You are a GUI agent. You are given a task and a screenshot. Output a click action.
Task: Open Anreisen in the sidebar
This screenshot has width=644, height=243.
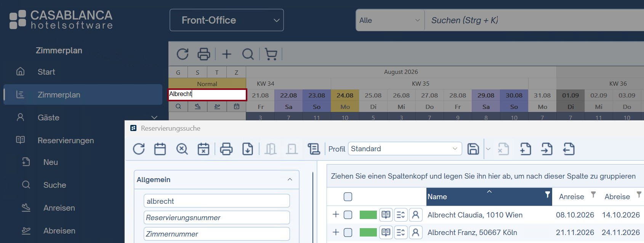click(x=59, y=208)
